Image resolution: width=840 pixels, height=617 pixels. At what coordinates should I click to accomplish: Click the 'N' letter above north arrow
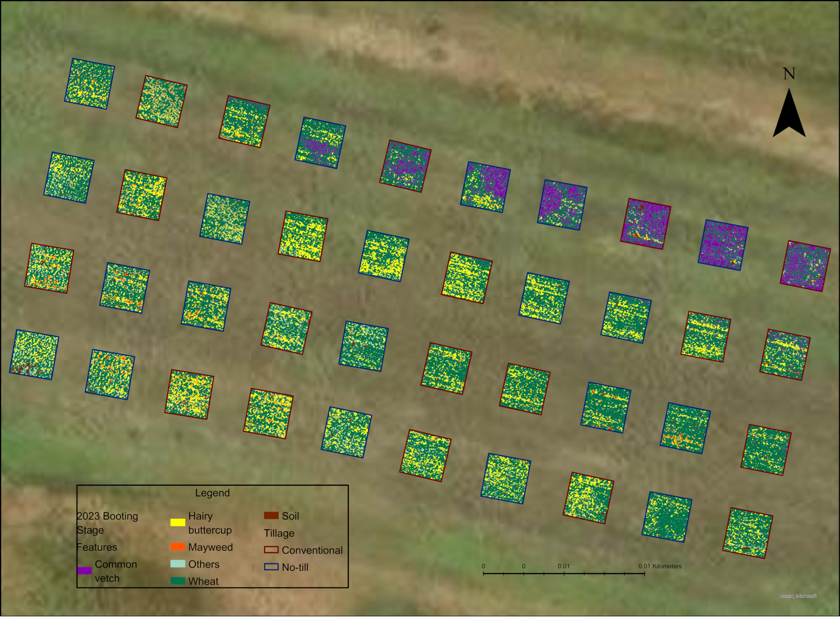click(789, 74)
